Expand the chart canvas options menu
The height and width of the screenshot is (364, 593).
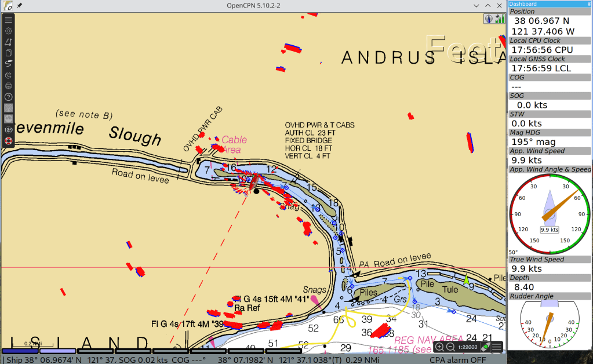click(x=497, y=347)
